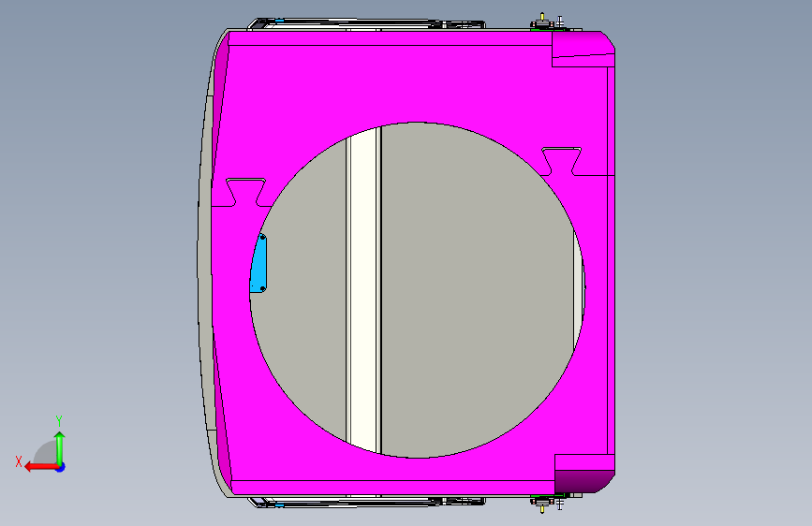Select the magenta corner block at top right
The image size is (812, 526).
coord(583,48)
